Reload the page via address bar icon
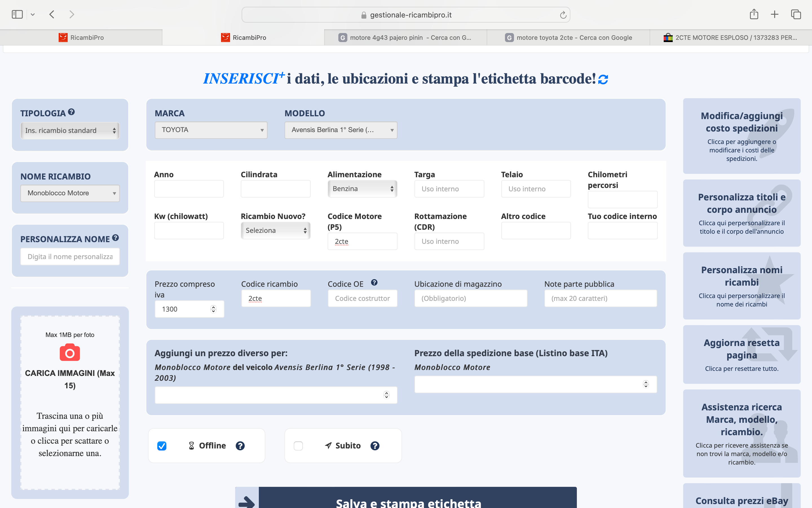This screenshot has width=812, height=508. (563, 15)
